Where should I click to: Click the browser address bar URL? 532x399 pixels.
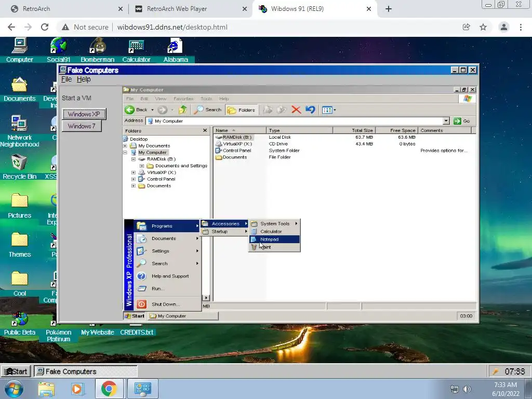tap(172, 27)
